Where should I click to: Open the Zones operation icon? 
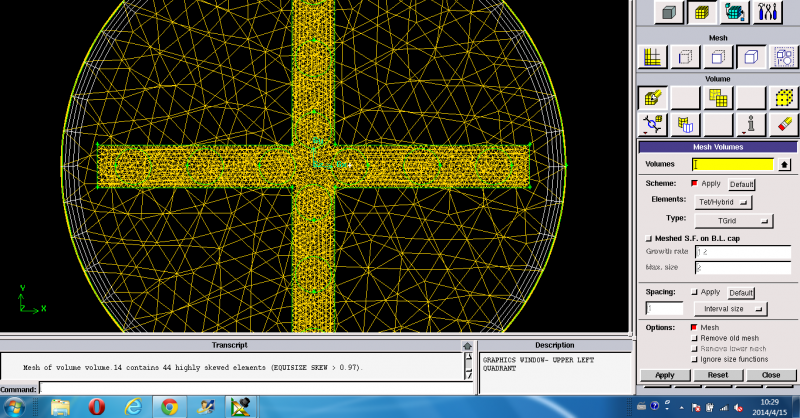click(x=735, y=12)
